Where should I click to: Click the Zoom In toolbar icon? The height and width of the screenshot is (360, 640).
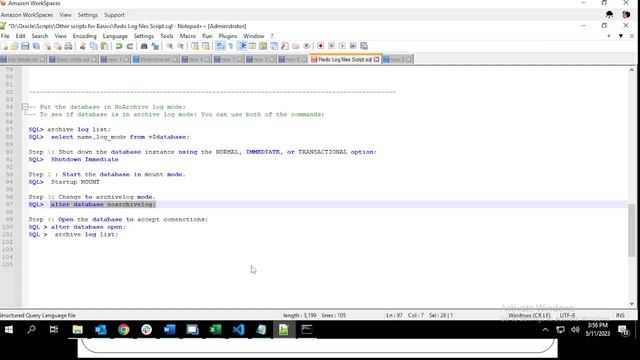pos(169,46)
